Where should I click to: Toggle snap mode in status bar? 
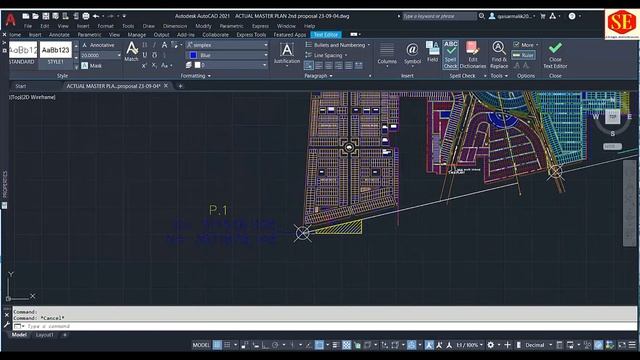click(x=227, y=345)
